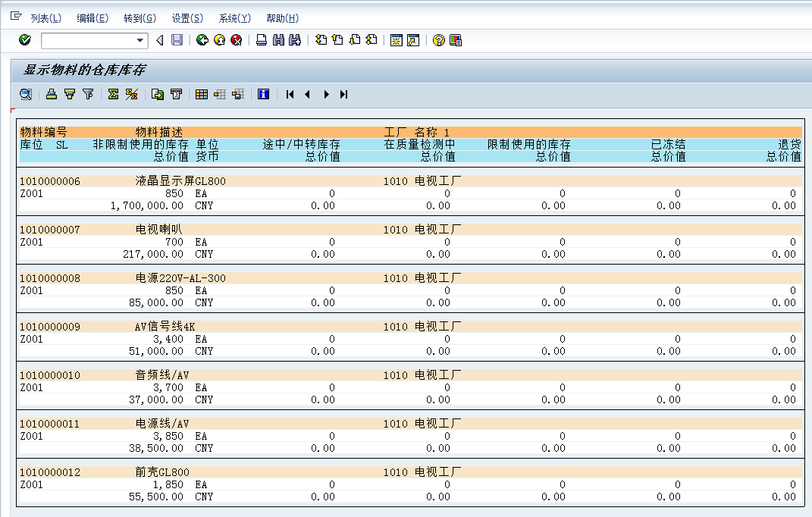
Task: Export list with the local file icon
Action: click(x=158, y=95)
